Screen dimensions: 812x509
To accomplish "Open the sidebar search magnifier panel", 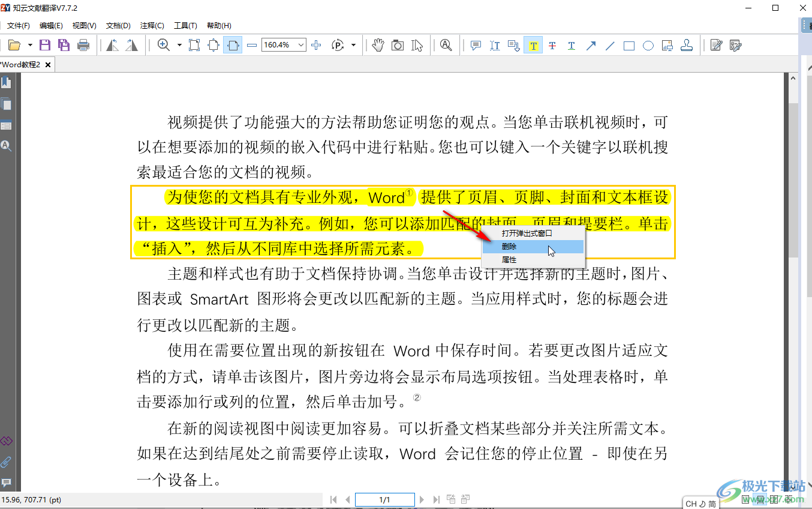I will click(6, 146).
